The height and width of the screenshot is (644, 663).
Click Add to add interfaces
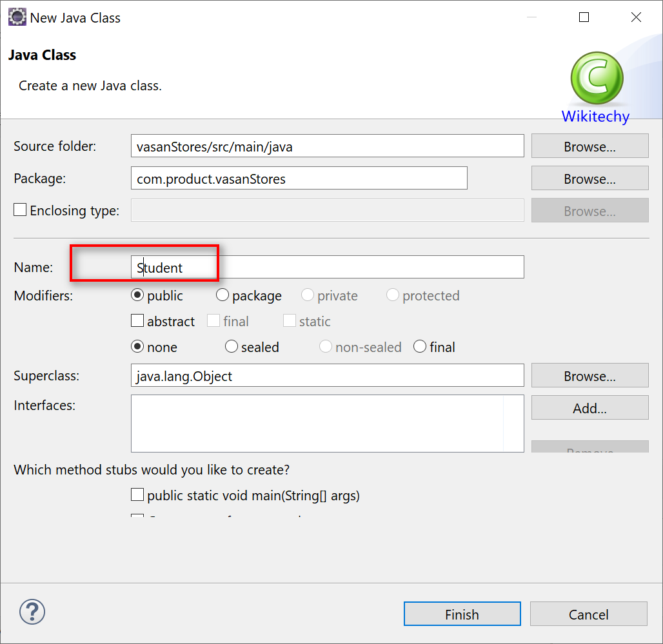tap(589, 408)
